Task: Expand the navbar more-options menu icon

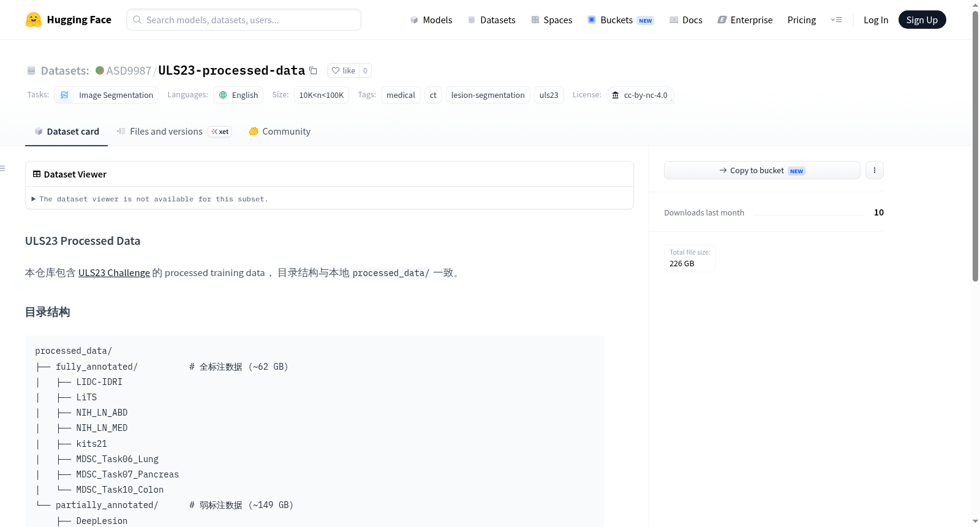Action: [836, 20]
